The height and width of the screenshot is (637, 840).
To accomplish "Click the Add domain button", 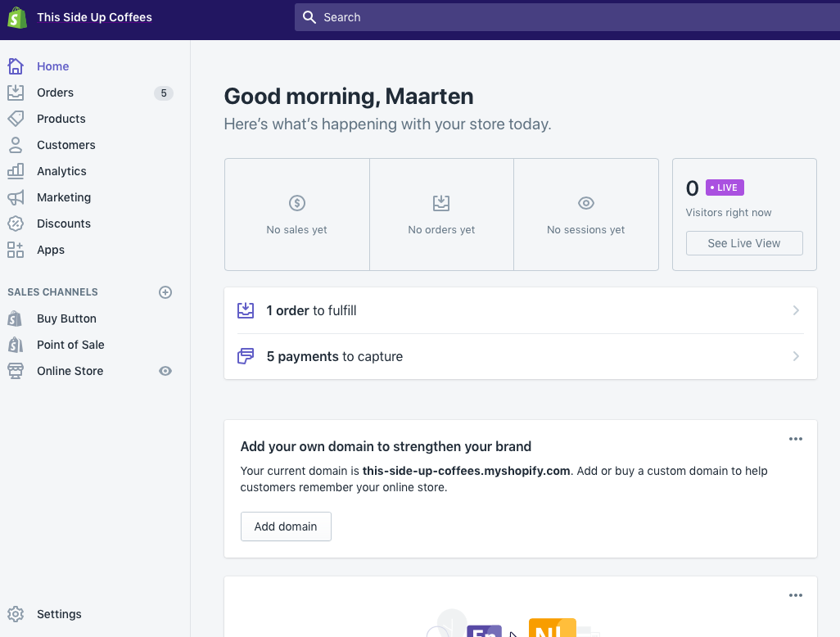I will (x=286, y=526).
